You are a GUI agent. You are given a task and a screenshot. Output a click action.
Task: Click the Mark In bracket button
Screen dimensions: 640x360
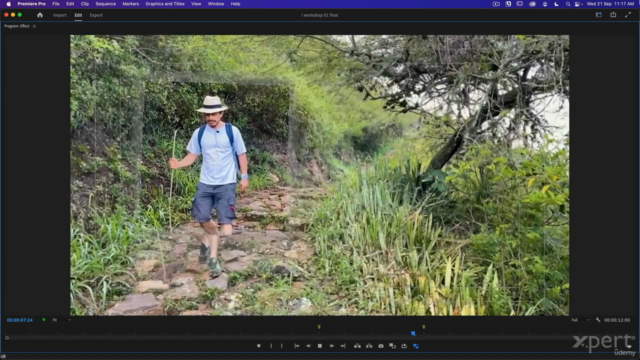271,346
